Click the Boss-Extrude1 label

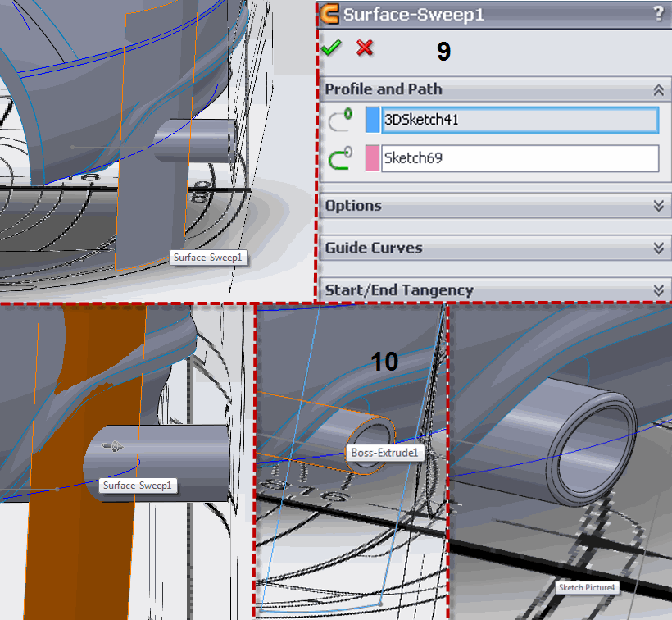(x=384, y=453)
